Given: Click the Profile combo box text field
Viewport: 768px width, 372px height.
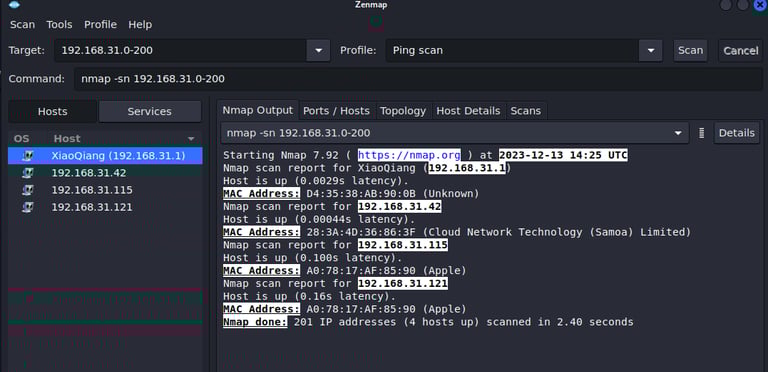Looking at the screenshot, I should (x=512, y=50).
